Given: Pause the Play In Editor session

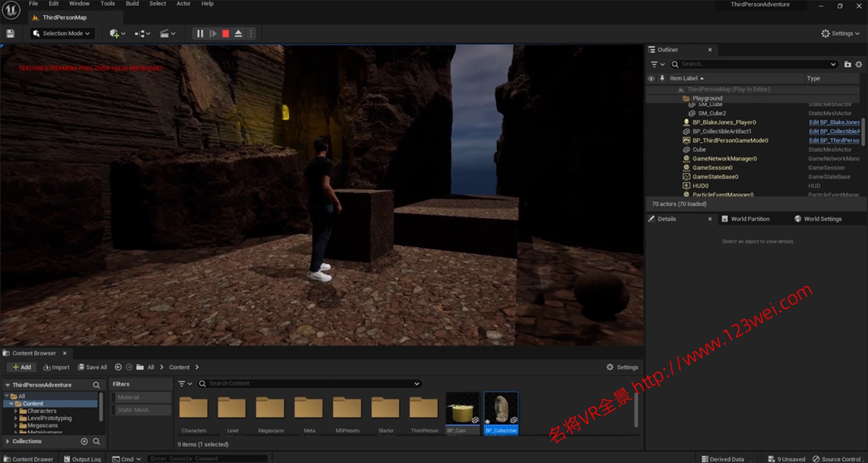Looking at the screenshot, I should click(200, 34).
